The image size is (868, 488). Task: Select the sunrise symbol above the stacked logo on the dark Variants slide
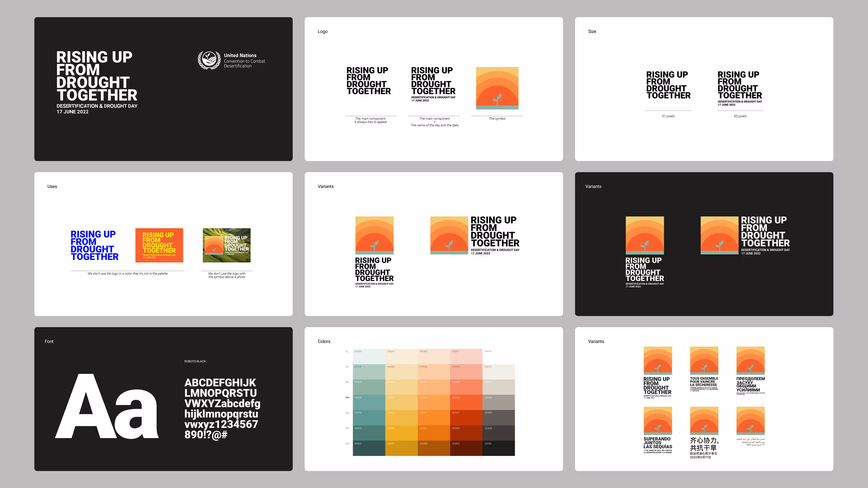645,235
